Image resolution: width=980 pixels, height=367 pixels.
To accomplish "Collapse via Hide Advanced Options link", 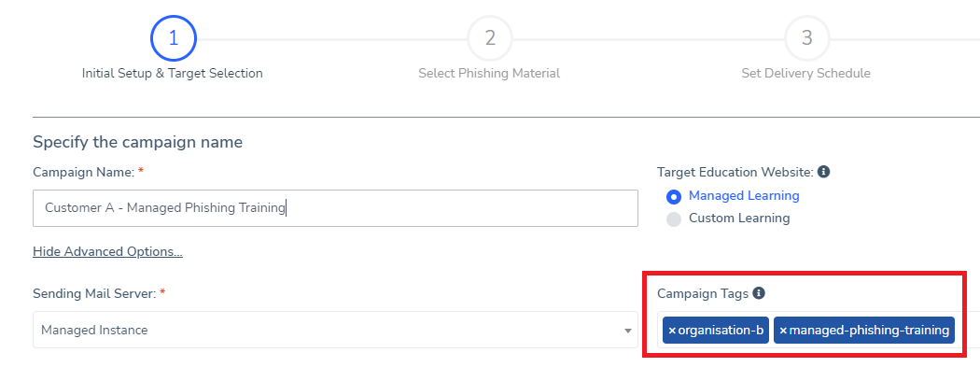I will pyautogui.click(x=107, y=251).
